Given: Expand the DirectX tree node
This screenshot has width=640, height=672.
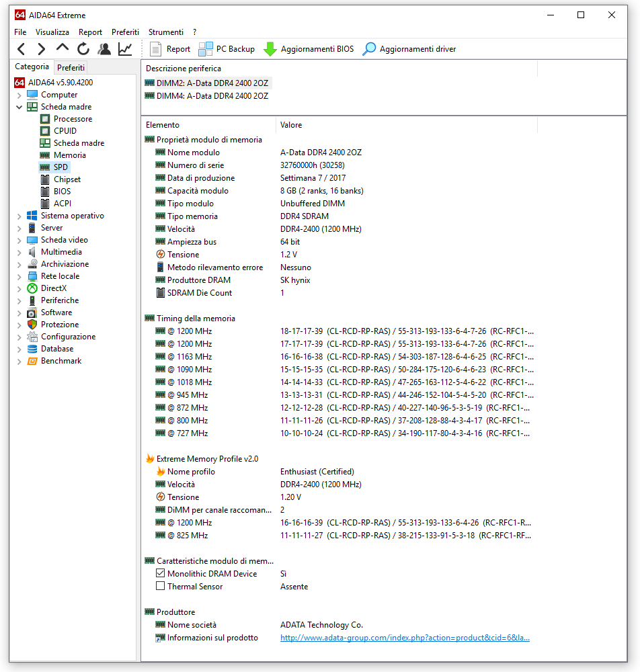Looking at the screenshot, I should pos(19,288).
